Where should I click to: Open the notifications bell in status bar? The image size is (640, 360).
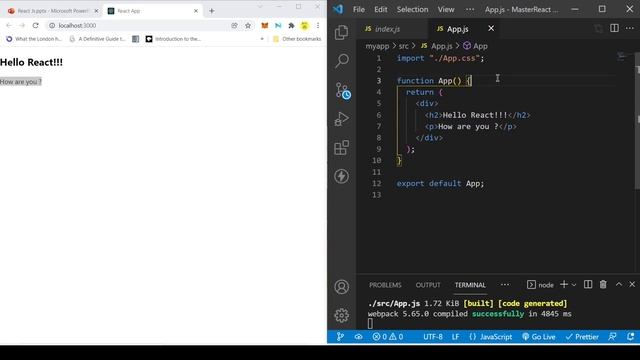pyautogui.click(x=631, y=337)
